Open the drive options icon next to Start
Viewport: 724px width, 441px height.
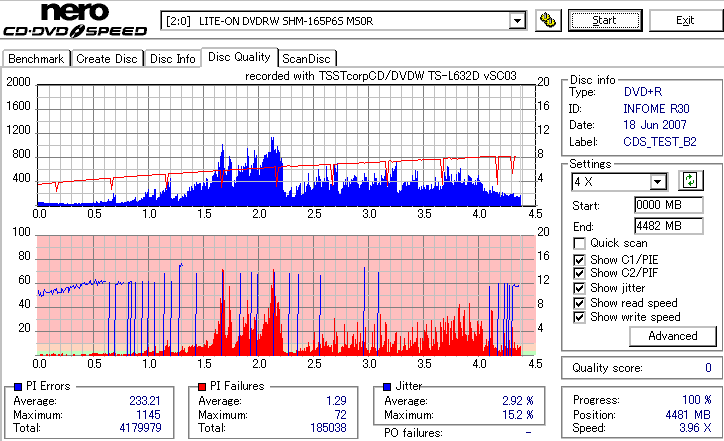coord(548,21)
